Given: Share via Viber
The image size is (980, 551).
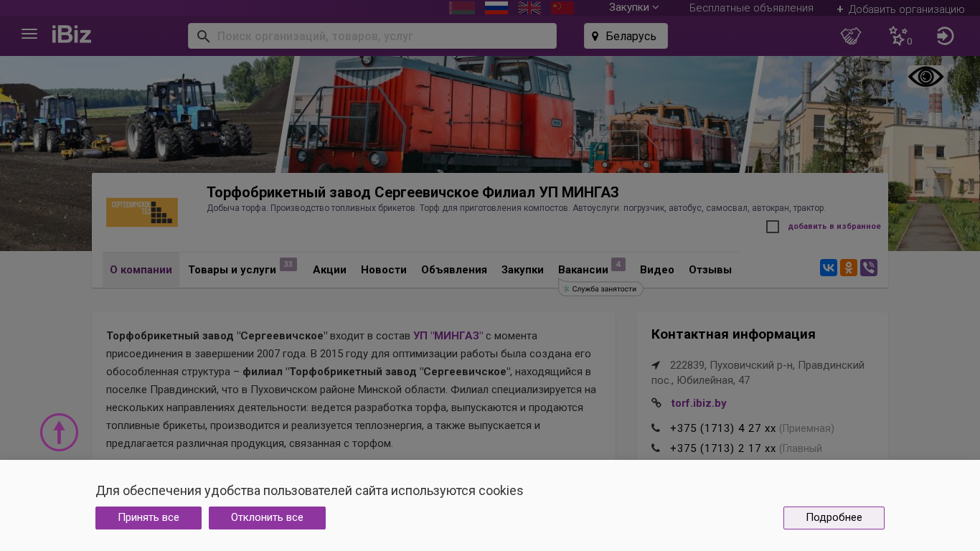Looking at the screenshot, I should click(869, 268).
